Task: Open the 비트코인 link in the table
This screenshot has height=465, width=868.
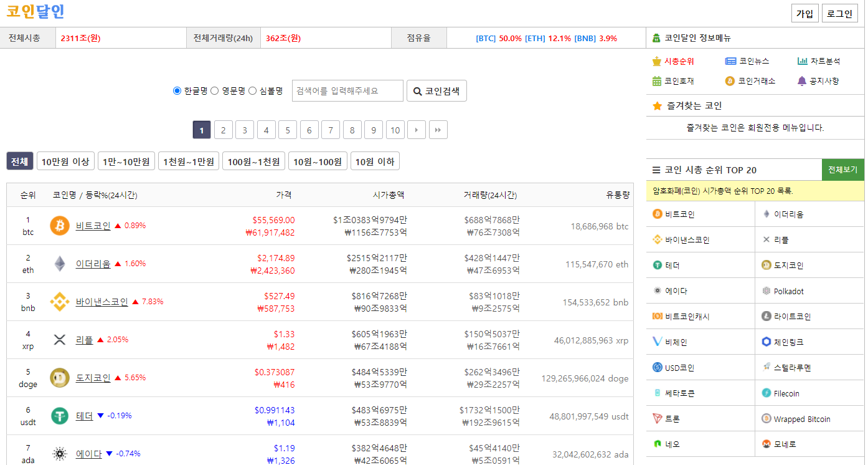Action: point(93,226)
